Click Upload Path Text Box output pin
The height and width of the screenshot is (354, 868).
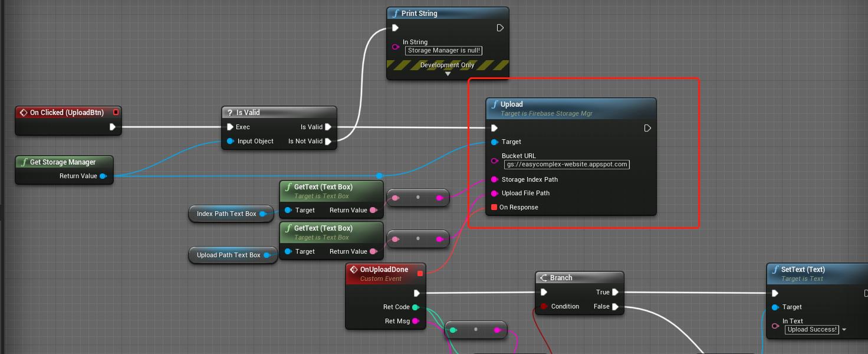click(267, 255)
